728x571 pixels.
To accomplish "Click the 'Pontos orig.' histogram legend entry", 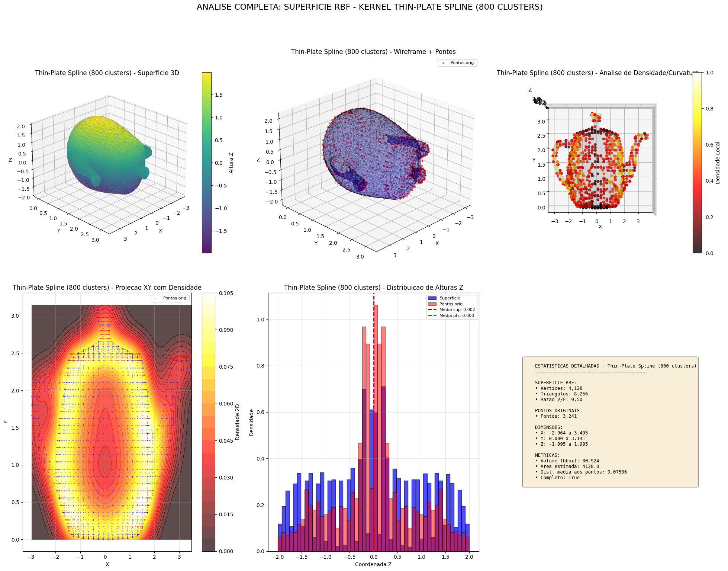I will point(451,304).
